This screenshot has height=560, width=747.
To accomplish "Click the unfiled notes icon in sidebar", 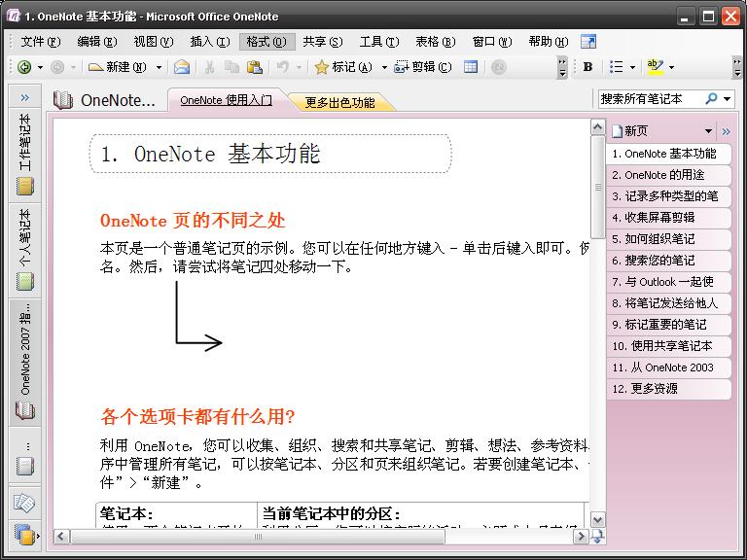I will (x=24, y=503).
